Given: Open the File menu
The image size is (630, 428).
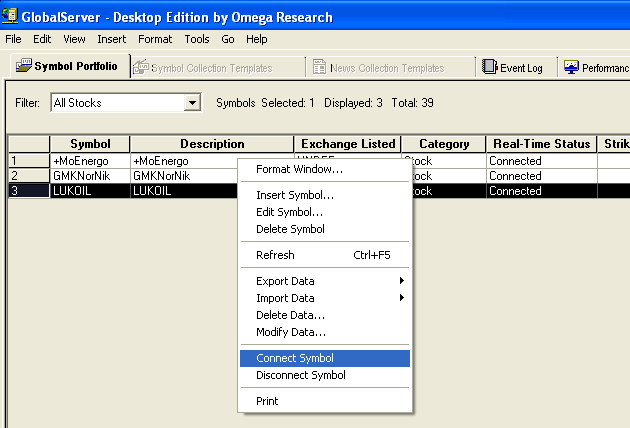Looking at the screenshot, I should pyautogui.click(x=13, y=39).
